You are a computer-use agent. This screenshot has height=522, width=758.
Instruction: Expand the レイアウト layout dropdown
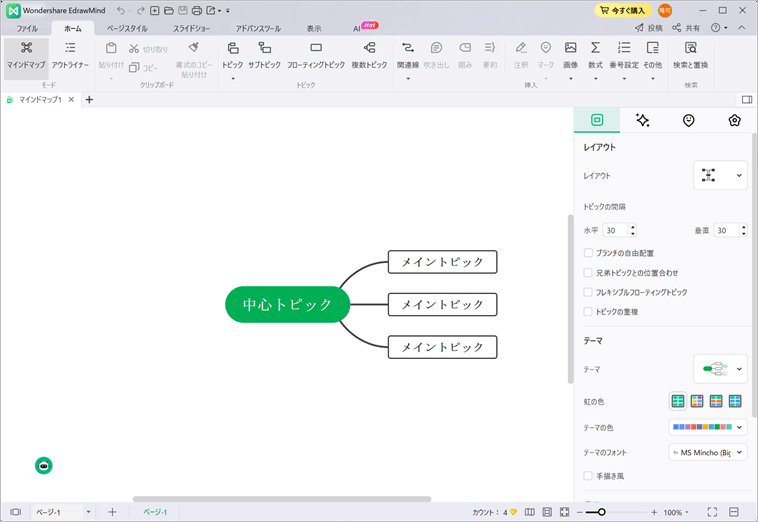[720, 175]
